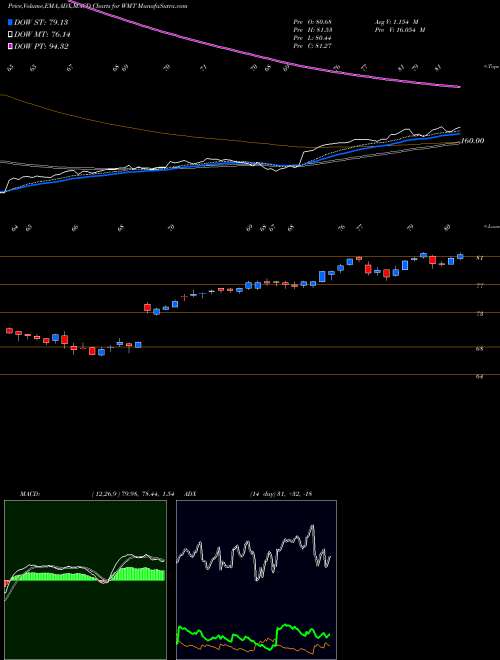
Task: Click the 'Pre L: 80.44' low value
Action: [314, 38]
